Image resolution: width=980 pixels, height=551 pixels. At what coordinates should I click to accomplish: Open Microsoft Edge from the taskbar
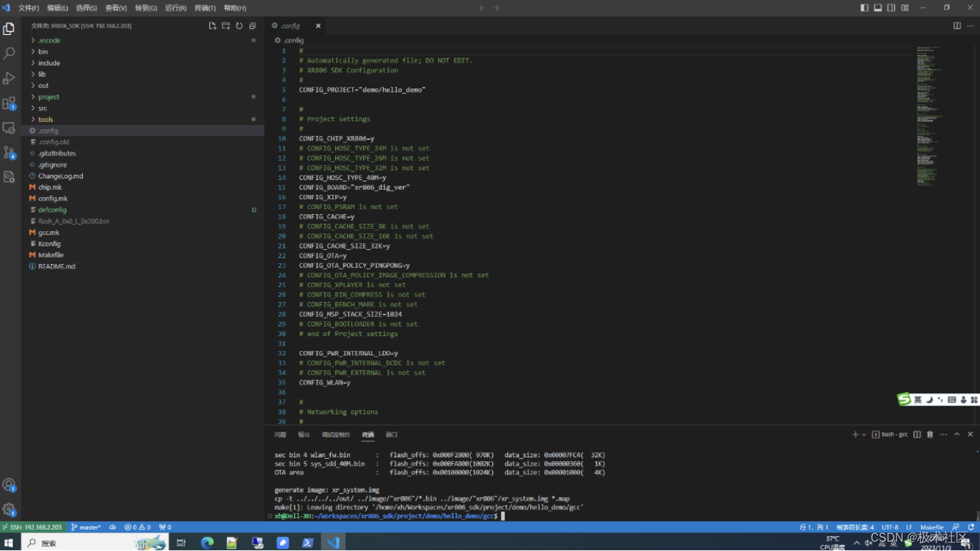207,543
